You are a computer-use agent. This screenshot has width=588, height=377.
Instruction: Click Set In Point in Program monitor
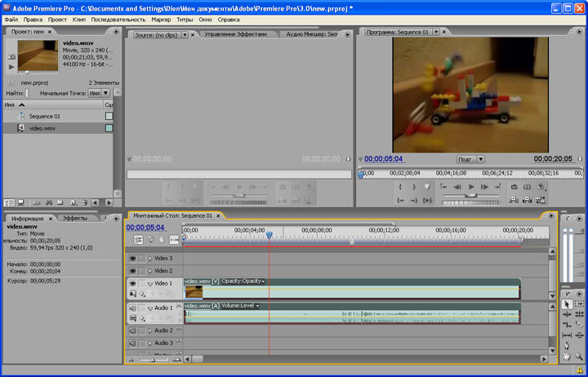click(x=400, y=187)
